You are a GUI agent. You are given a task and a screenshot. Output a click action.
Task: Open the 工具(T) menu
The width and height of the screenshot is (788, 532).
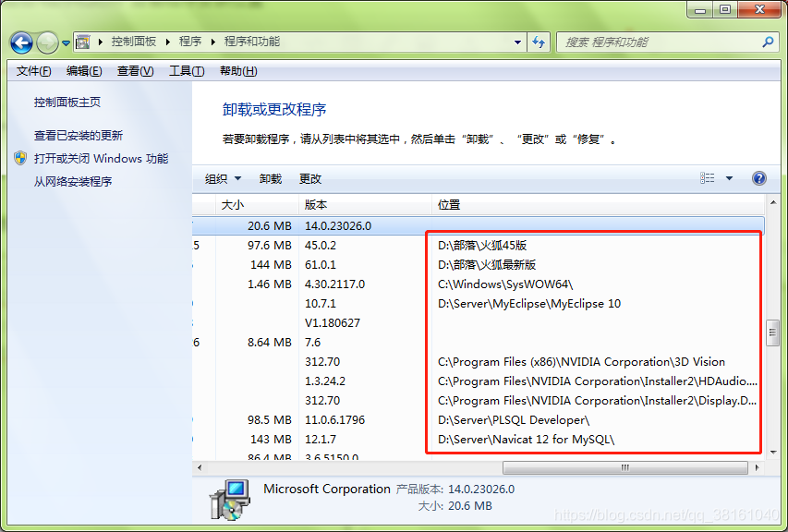coord(187,71)
